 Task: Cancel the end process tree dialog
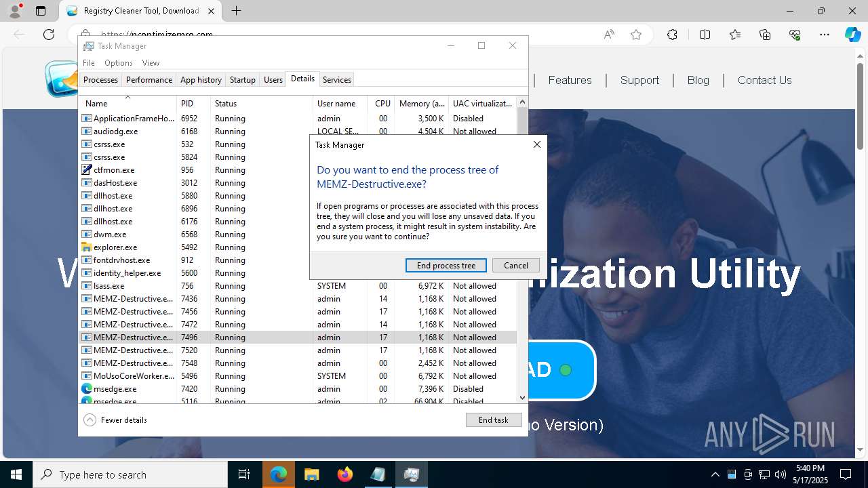516,266
